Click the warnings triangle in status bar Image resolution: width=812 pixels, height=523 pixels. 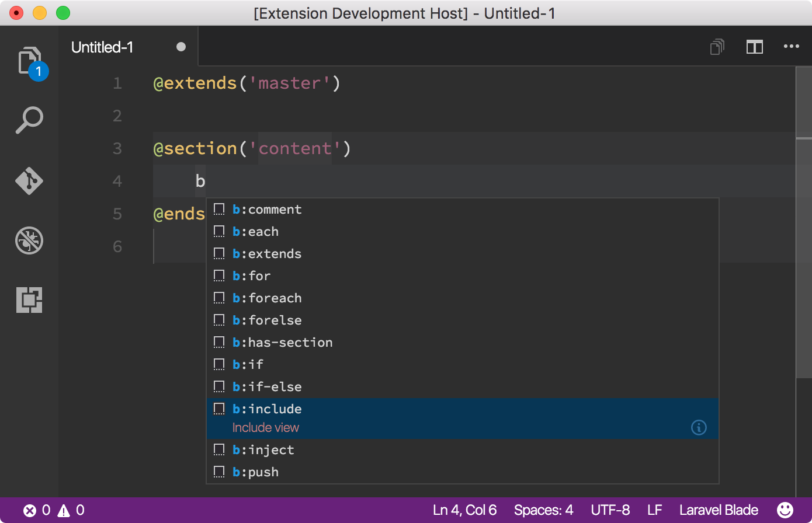click(x=64, y=511)
